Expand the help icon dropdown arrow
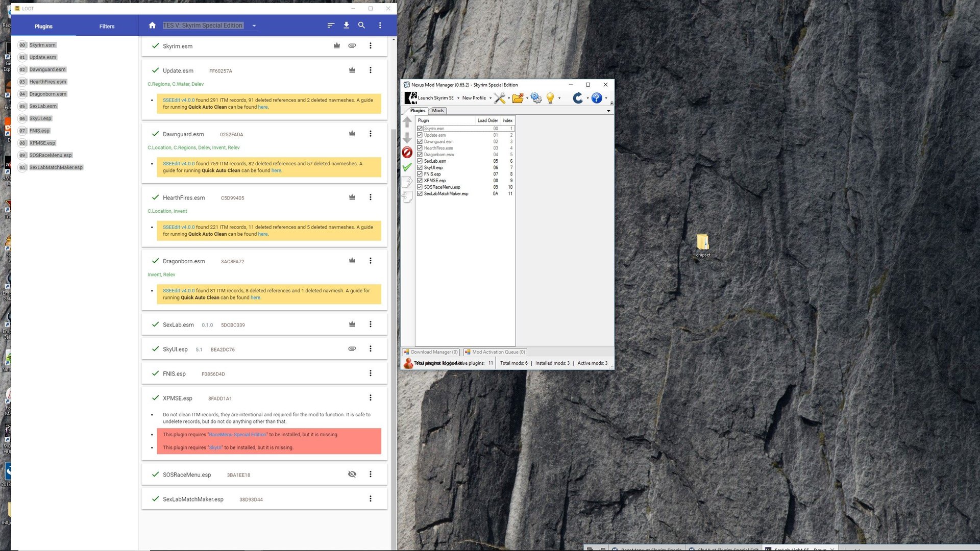The image size is (980, 551). pos(606,98)
